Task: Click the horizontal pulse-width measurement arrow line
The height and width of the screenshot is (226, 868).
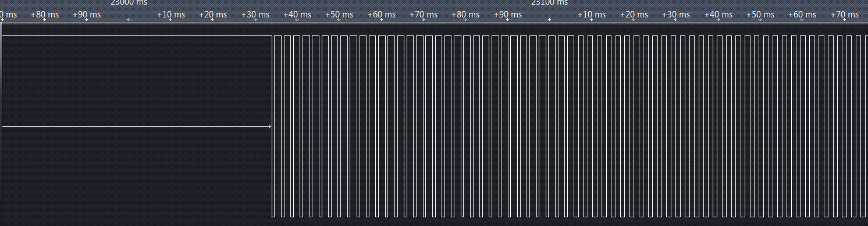Action: (137, 126)
